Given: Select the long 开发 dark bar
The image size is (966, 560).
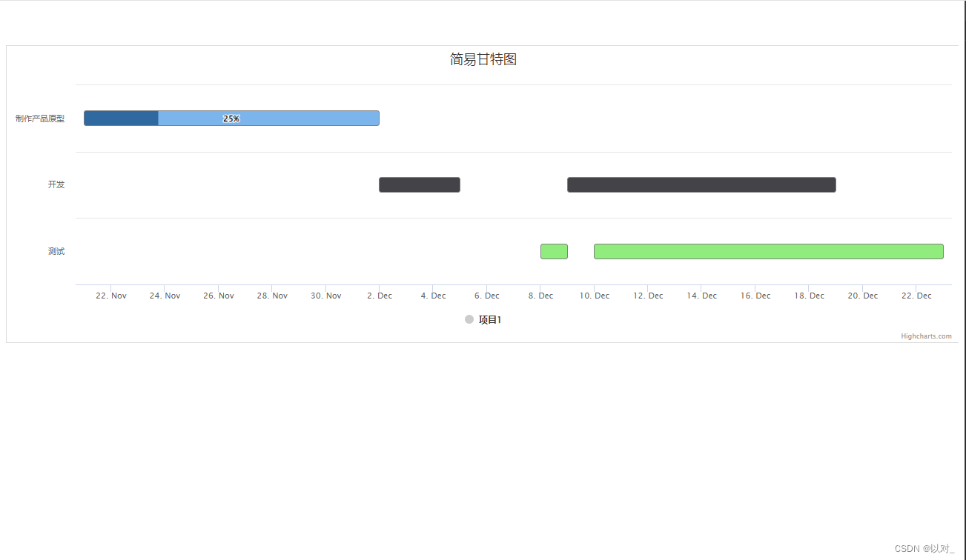Looking at the screenshot, I should tap(701, 185).
